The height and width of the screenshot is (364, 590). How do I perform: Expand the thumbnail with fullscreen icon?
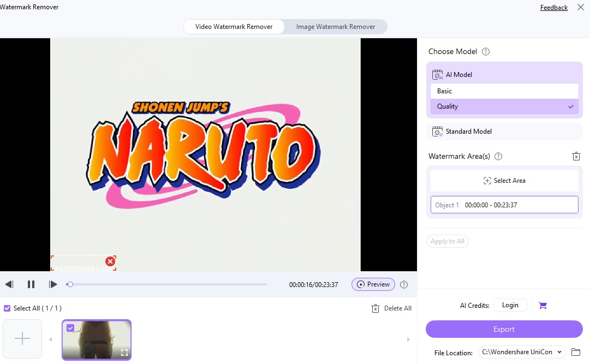tap(124, 353)
